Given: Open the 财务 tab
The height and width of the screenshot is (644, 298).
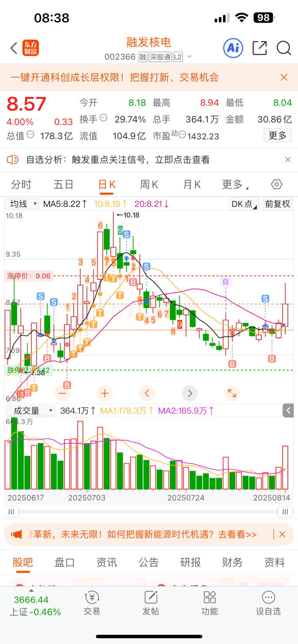Looking at the screenshot, I should pos(232,562).
